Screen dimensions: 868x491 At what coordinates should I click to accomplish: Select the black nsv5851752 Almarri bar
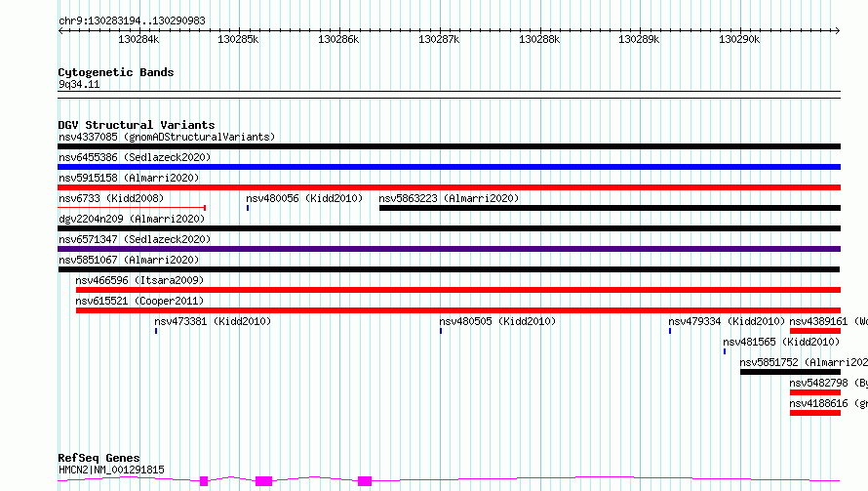(791, 372)
